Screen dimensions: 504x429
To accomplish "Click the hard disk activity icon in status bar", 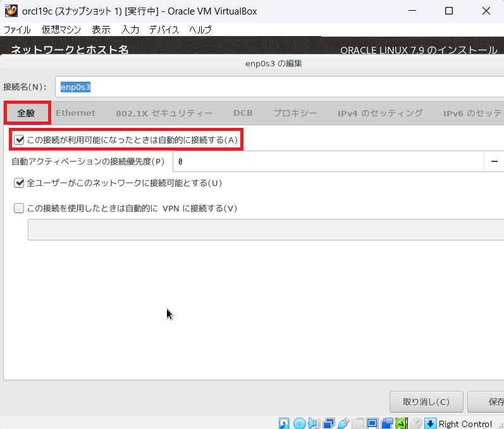I will (285, 423).
